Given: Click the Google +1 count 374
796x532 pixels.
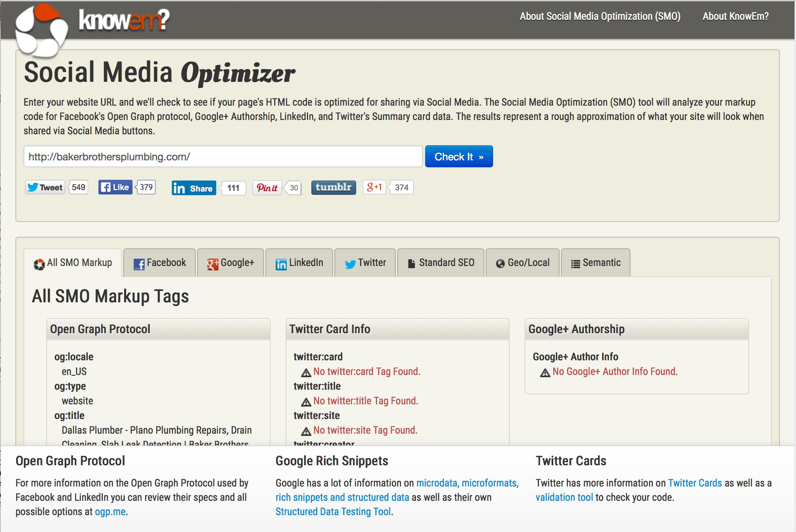Looking at the screenshot, I should pyautogui.click(x=402, y=187).
